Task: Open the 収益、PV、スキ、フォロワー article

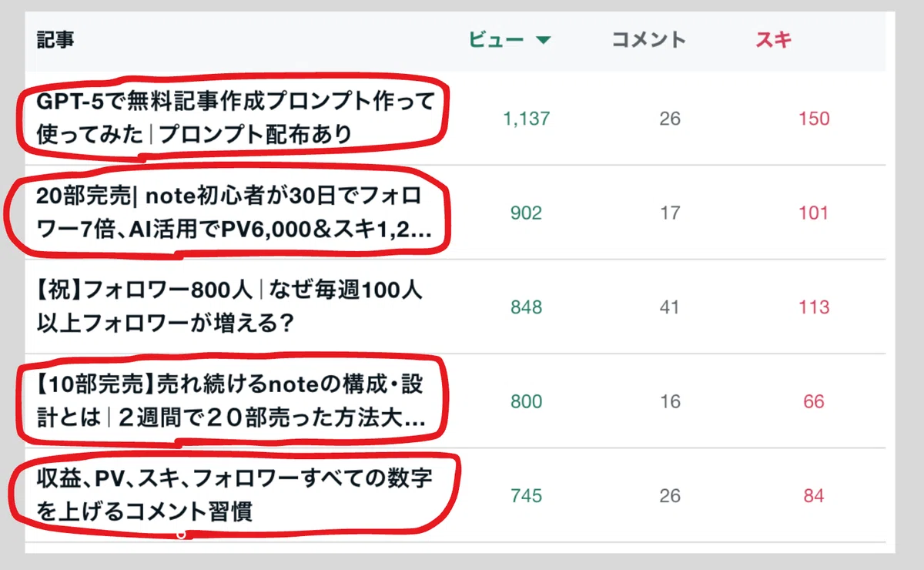Action: 234,495
